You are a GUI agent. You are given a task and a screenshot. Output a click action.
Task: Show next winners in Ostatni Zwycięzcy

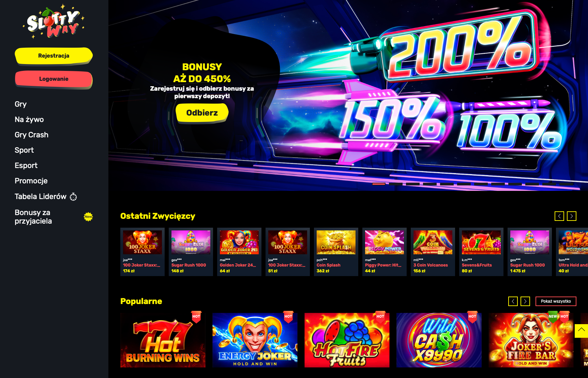(x=572, y=216)
